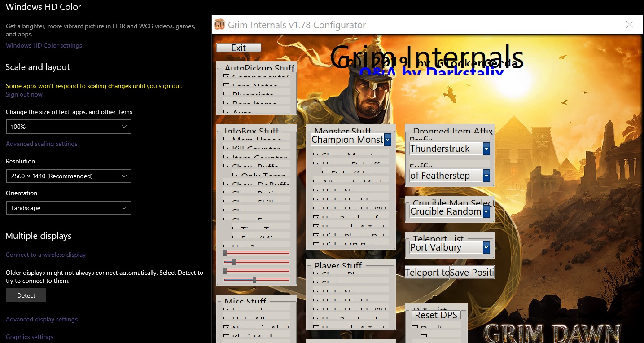Click the Exit button in the Configurator

tap(238, 48)
